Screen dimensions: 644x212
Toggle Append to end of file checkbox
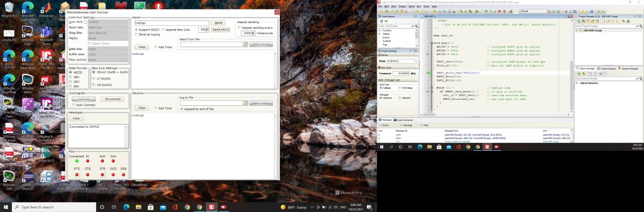tap(182, 109)
